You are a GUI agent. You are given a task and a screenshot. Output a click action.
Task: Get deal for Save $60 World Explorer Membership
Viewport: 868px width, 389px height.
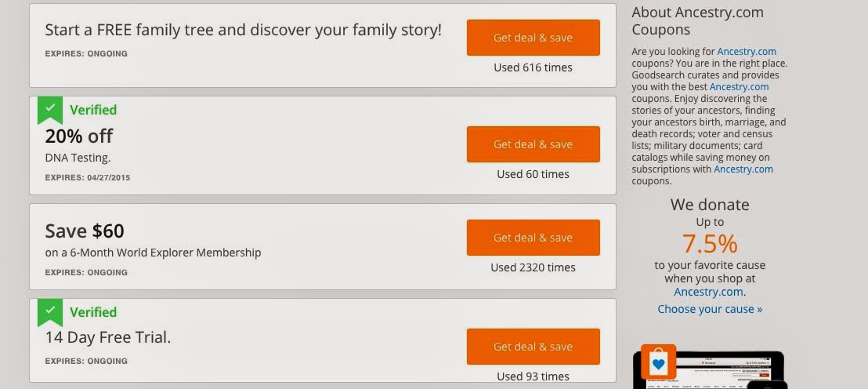tap(533, 238)
